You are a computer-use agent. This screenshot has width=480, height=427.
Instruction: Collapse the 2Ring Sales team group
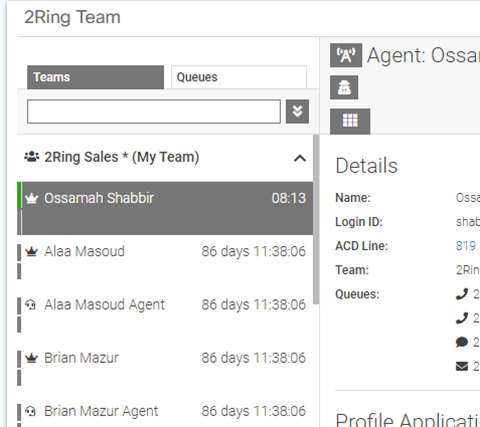click(300, 158)
